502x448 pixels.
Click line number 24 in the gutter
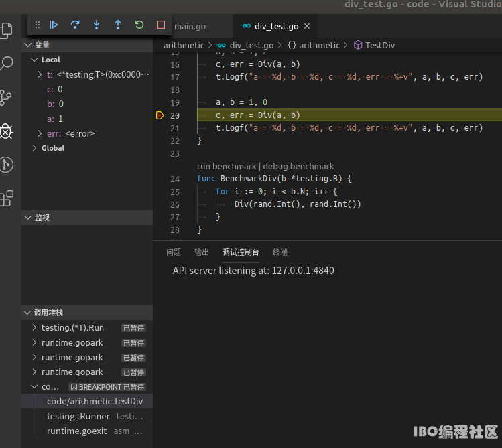point(175,179)
